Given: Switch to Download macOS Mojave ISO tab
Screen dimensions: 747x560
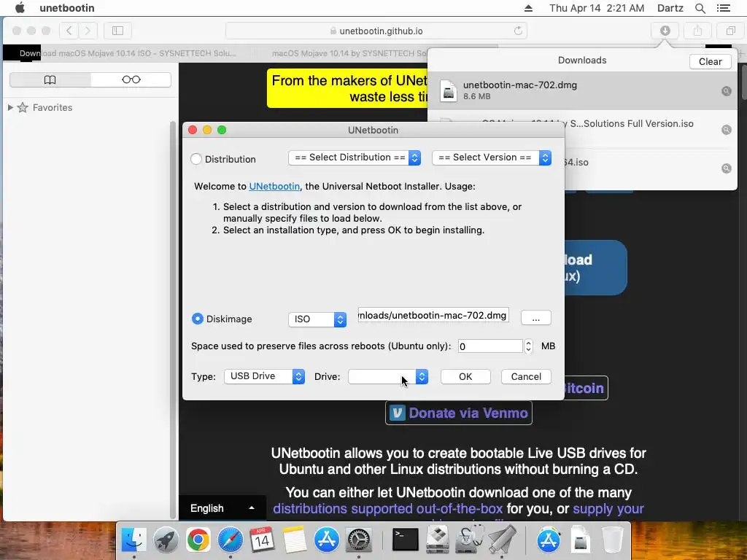Looking at the screenshot, I should (128, 53).
